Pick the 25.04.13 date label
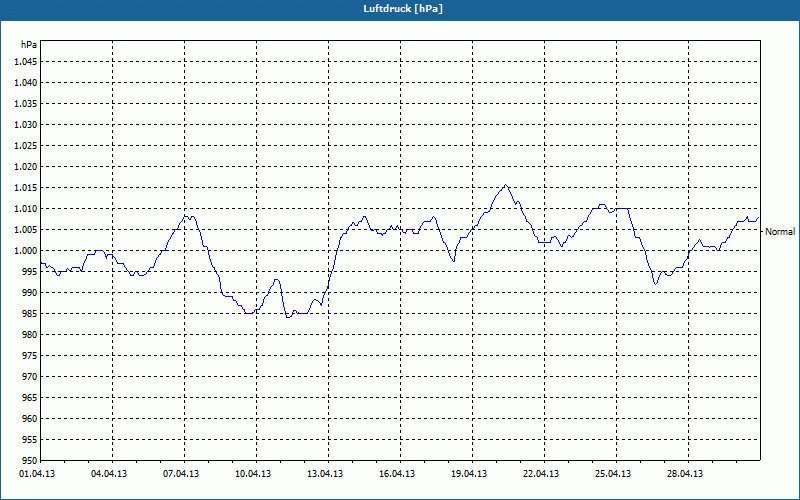This screenshot has height=500, width=800. (x=613, y=474)
